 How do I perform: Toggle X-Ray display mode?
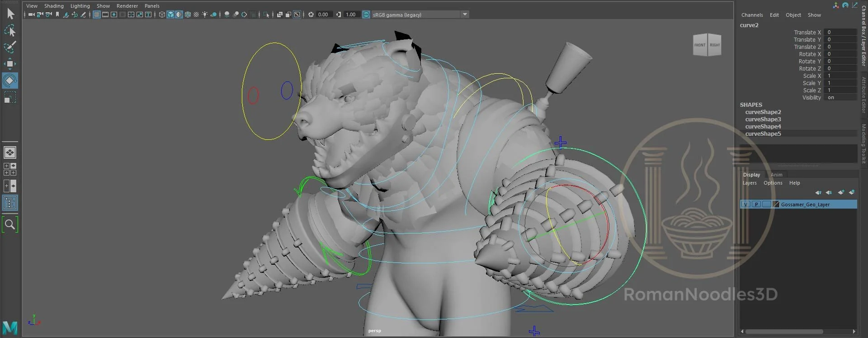tap(279, 14)
